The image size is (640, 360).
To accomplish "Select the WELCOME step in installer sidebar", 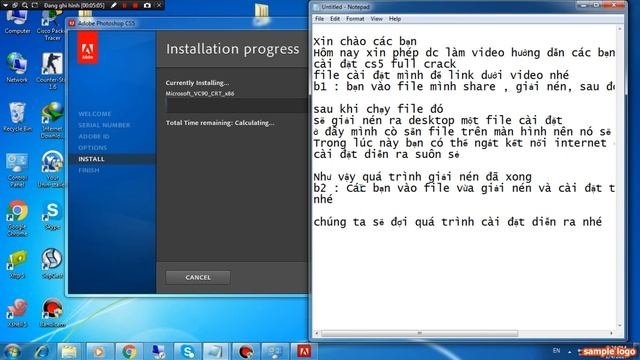I will pos(95,114).
